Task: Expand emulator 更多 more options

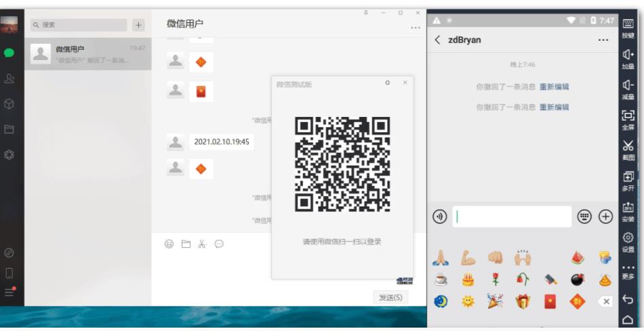Action: [628, 272]
